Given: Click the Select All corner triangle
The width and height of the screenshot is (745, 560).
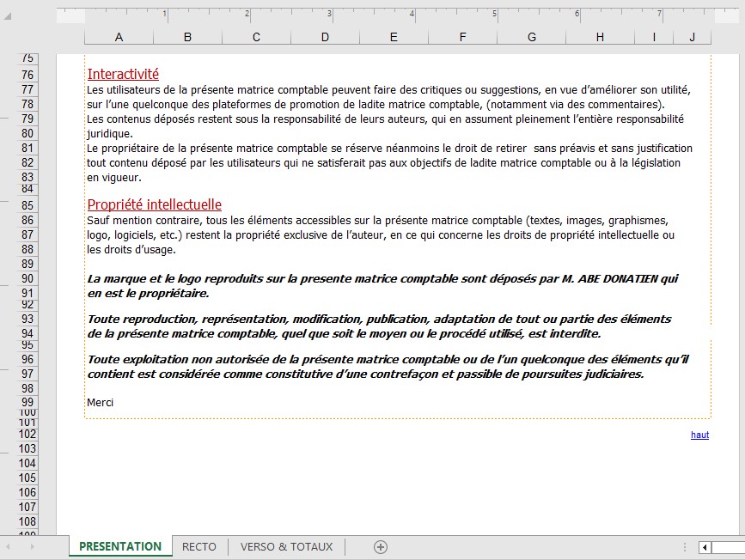Looking at the screenshot, I should 7,16.
